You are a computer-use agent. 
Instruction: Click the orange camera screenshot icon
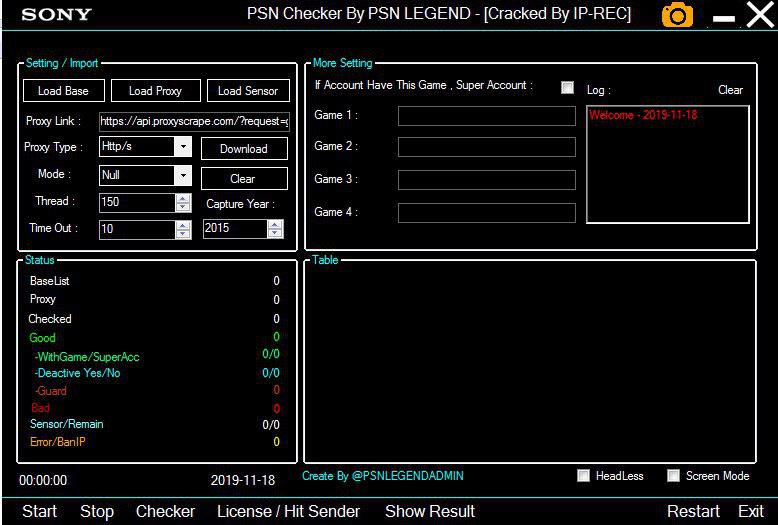[x=677, y=14]
